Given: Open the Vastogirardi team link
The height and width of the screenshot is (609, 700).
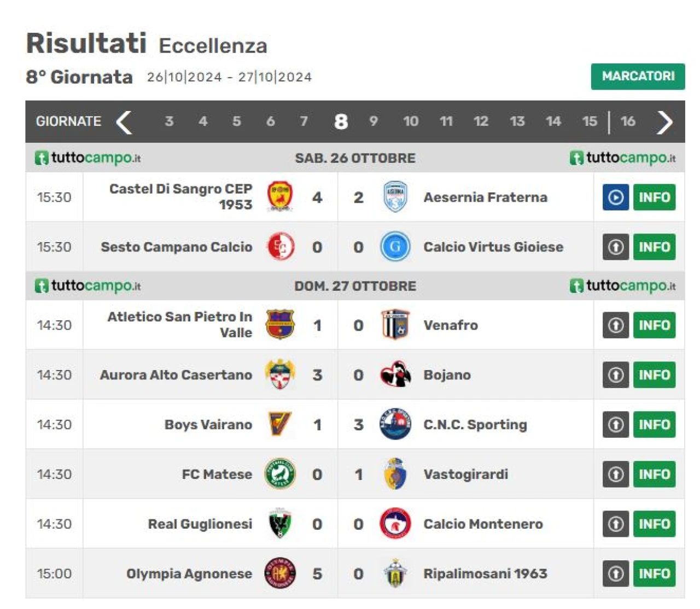Looking at the screenshot, I should [x=465, y=474].
